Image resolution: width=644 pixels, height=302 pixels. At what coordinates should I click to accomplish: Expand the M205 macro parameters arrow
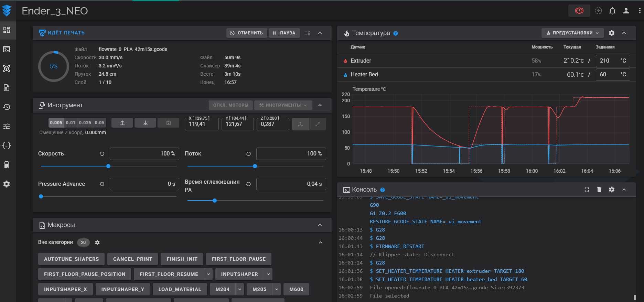point(277,289)
